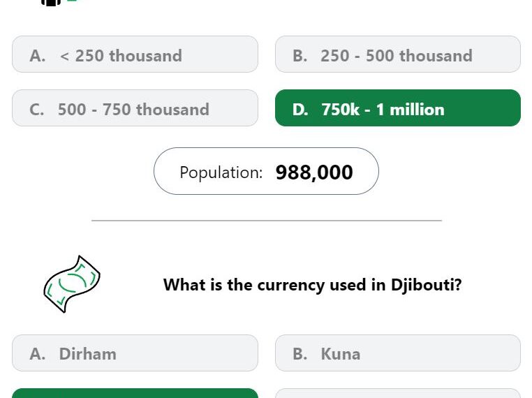Click the 'D.' letter on the green answer
532x398 pixels.
300,110
